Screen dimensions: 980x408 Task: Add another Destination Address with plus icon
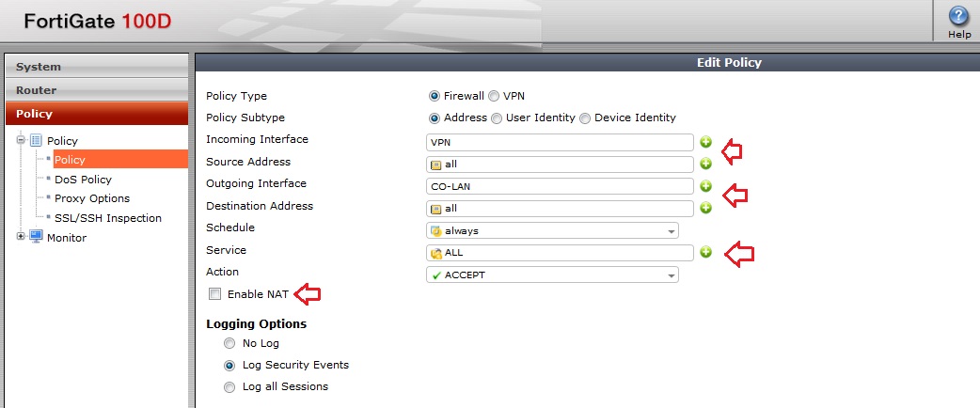coord(705,208)
